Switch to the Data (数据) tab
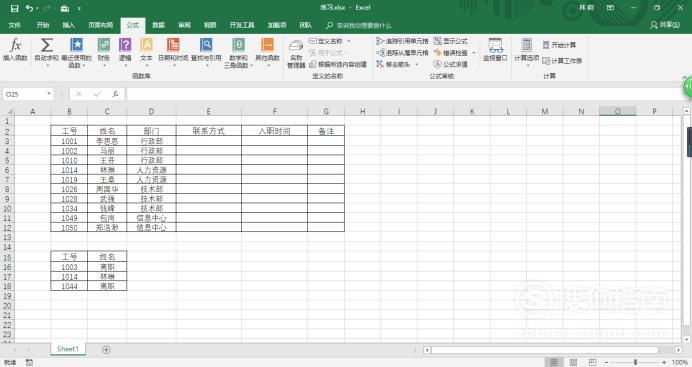Viewport: 692px width, 367px height. (x=158, y=26)
